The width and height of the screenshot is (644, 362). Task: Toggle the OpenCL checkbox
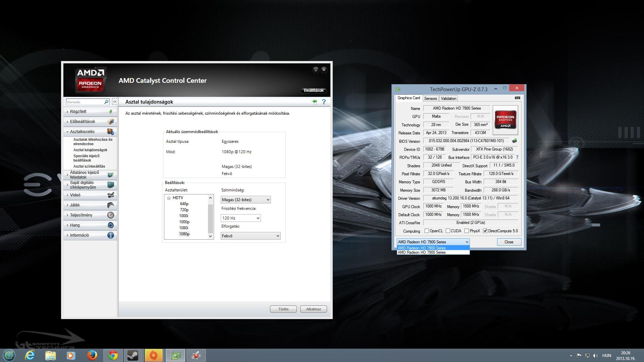427,231
